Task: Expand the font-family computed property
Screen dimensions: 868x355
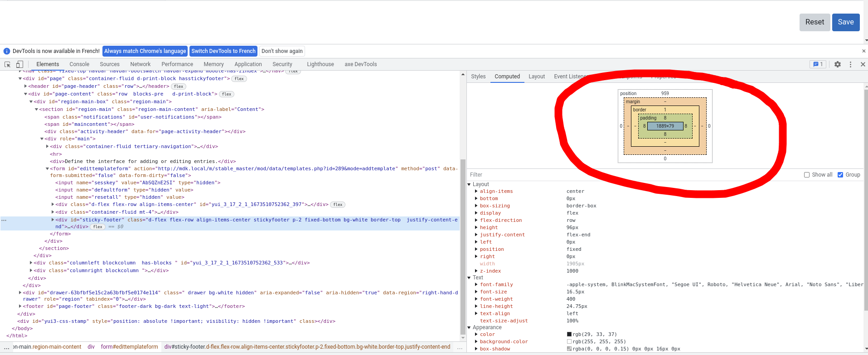Action: coord(476,284)
